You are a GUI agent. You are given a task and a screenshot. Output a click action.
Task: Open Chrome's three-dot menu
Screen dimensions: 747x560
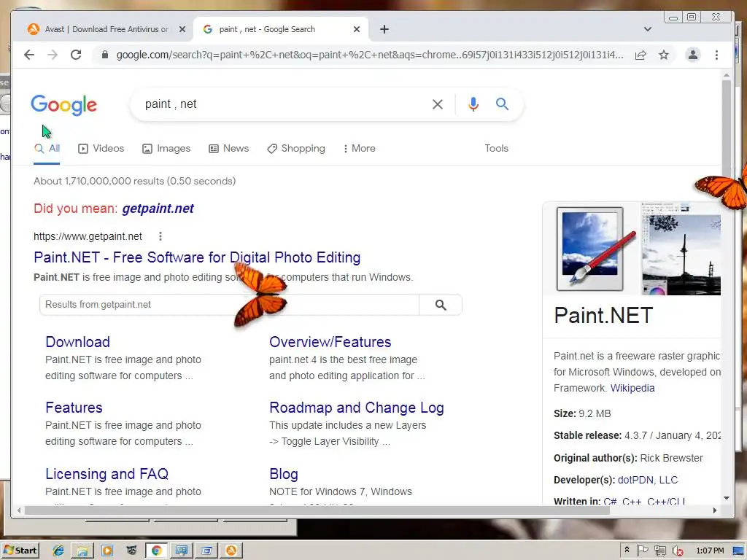coord(716,55)
